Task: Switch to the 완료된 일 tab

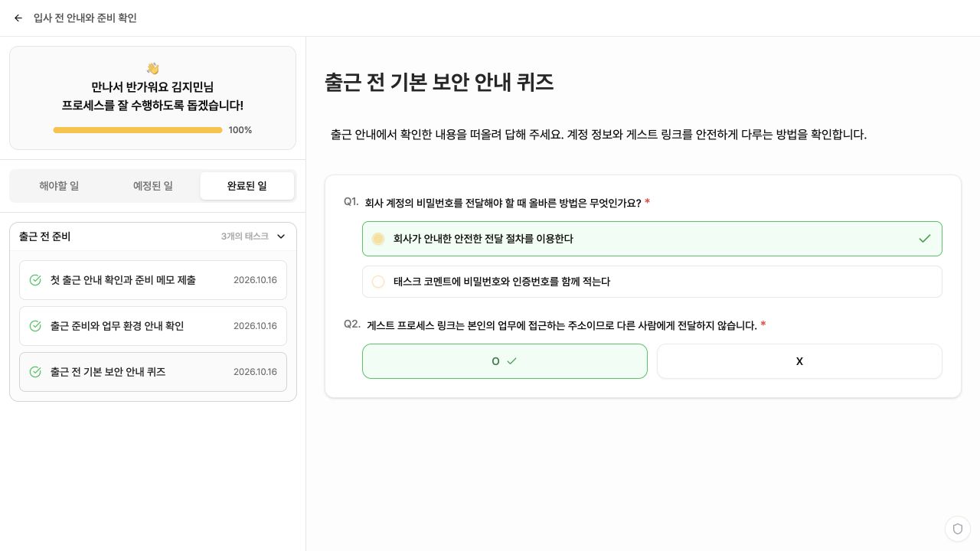Action: point(247,186)
